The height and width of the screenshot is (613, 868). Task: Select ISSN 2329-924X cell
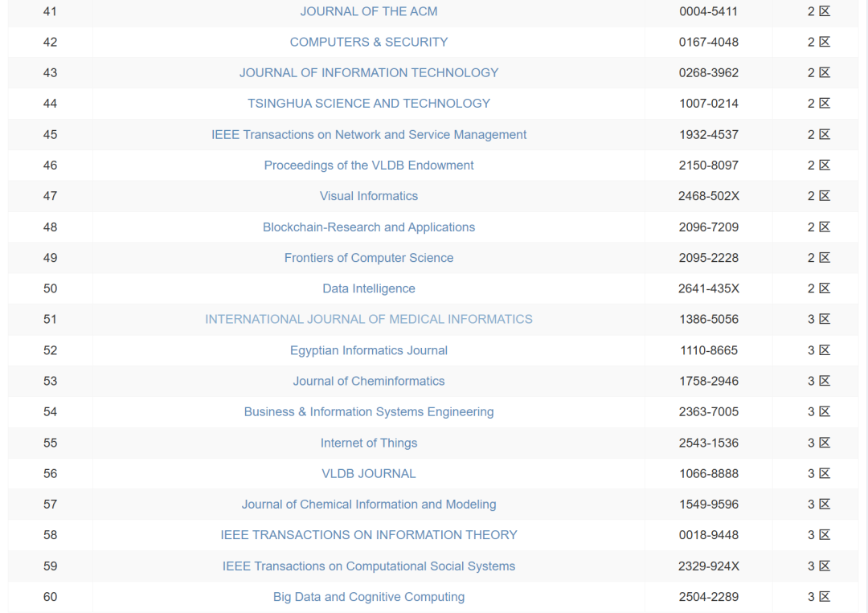point(709,566)
